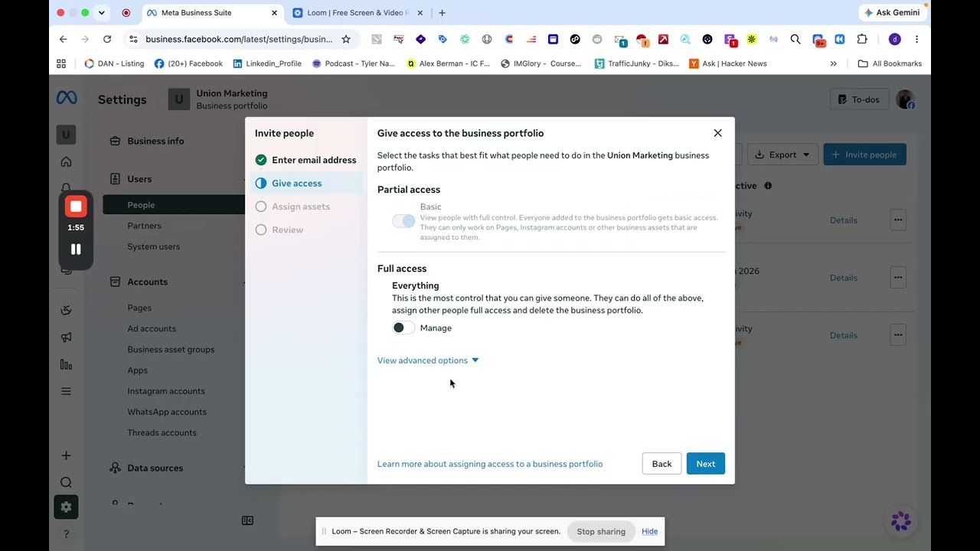Click Stop sharing in the Loom bar
Screen dimensions: 980x551
tap(601, 531)
